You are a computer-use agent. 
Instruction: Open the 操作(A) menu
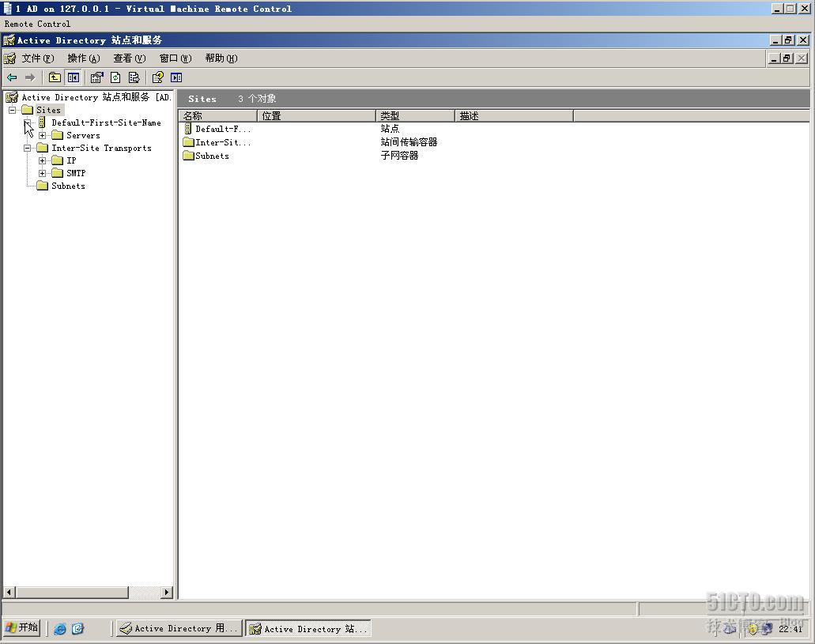(x=83, y=58)
